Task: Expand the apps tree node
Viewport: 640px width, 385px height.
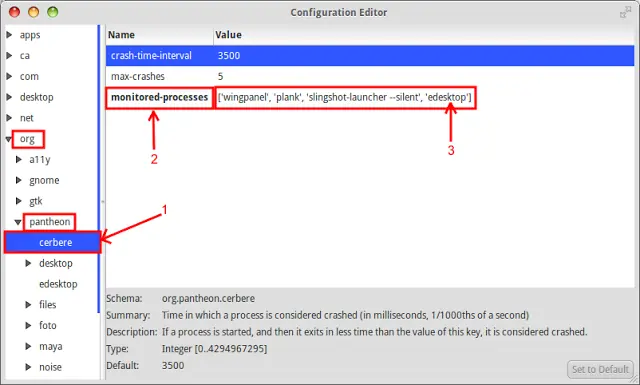Action: [x=9, y=35]
